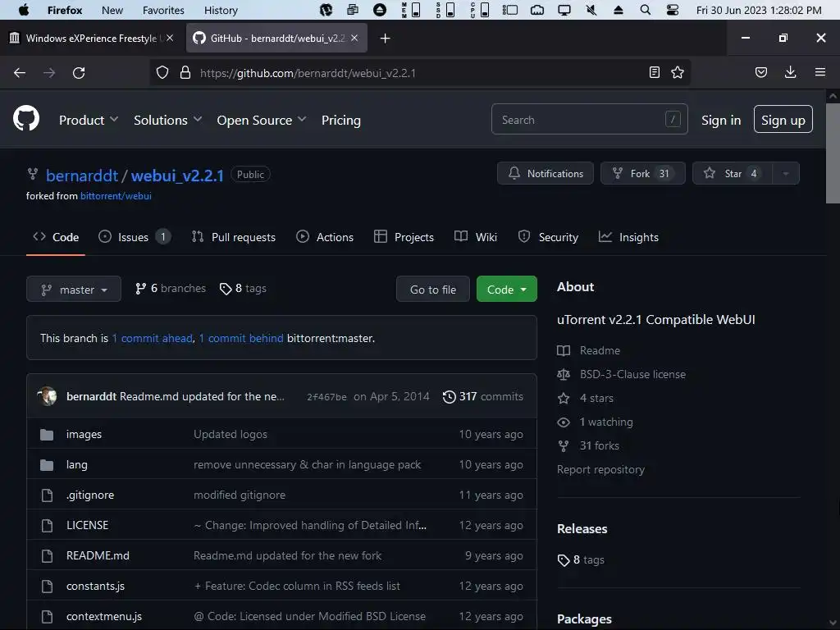Click the images folder icon
This screenshot has width=840, height=630.
click(x=47, y=435)
